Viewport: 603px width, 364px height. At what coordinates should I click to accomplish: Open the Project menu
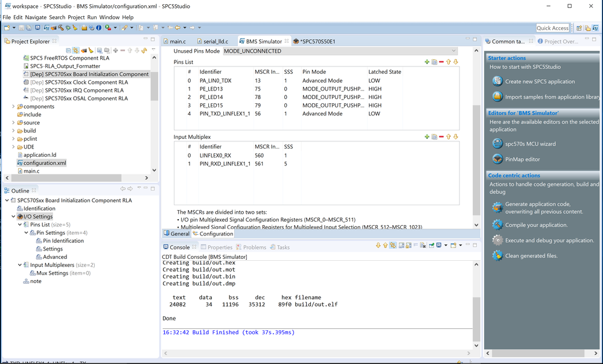pos(76,18)
